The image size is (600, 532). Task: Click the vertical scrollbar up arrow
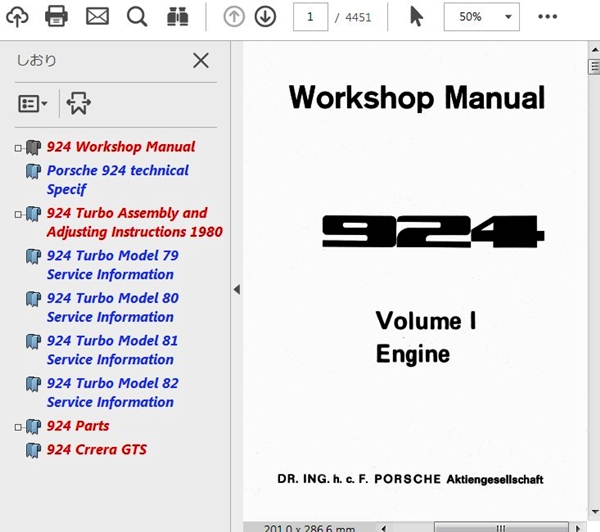point(595,49)
